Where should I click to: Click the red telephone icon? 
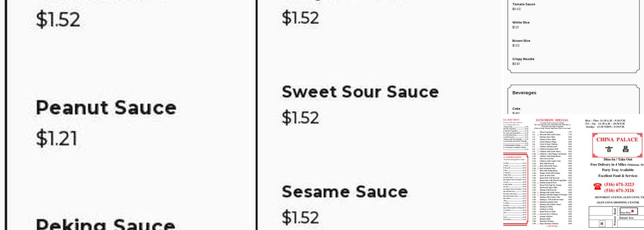tap(598, 186)
